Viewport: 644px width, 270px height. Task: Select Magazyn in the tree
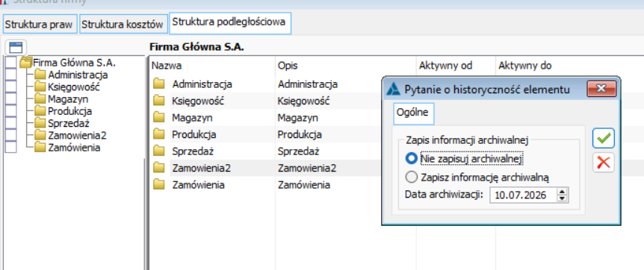68,99
